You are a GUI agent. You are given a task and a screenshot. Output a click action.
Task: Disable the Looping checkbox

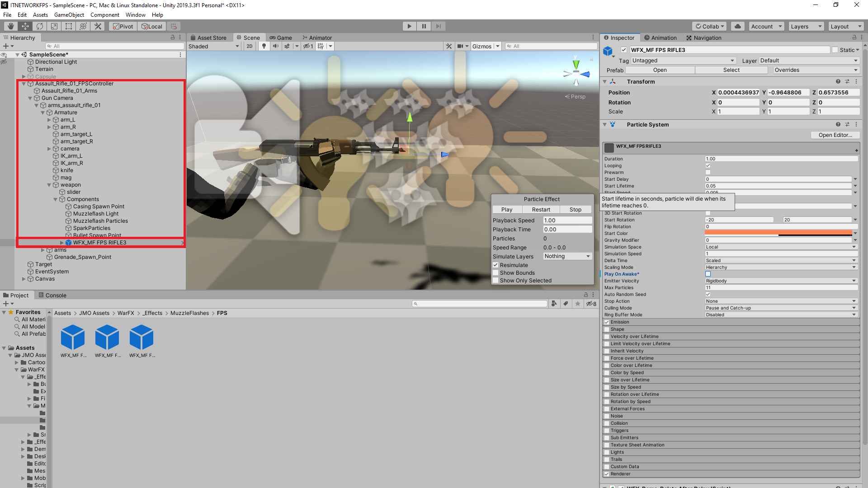708,165
